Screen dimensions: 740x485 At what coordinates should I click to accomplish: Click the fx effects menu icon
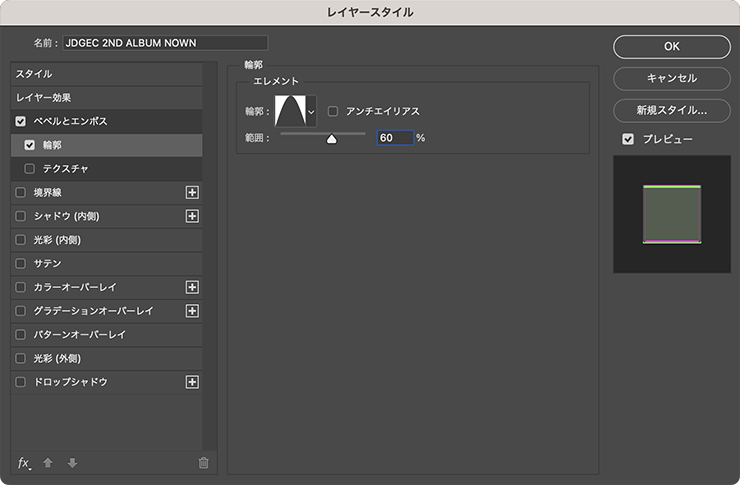[24, 463]
